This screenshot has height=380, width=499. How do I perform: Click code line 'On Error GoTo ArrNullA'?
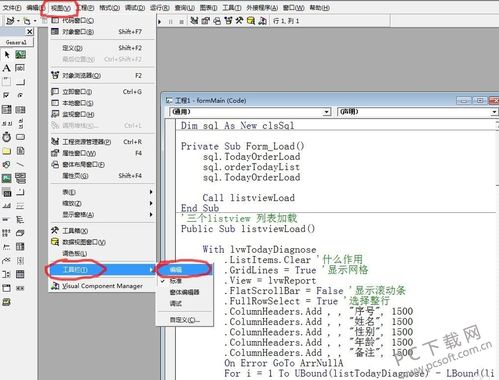284,363
